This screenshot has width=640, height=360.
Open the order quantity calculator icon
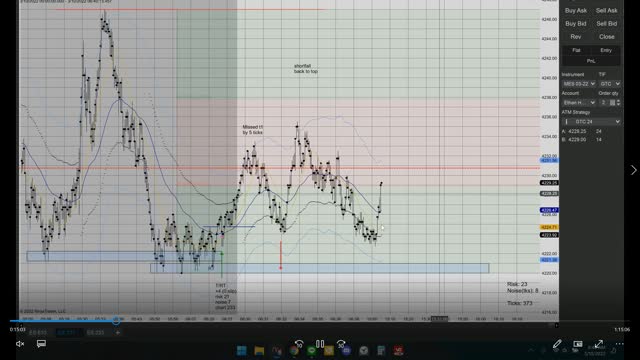point(612,102)
